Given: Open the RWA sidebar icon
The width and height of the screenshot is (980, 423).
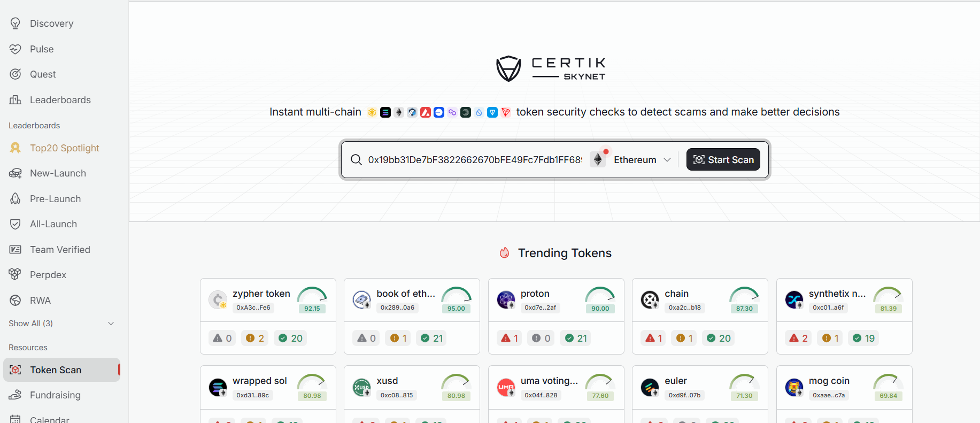Looking at the screenshot, I should [16, 300].
